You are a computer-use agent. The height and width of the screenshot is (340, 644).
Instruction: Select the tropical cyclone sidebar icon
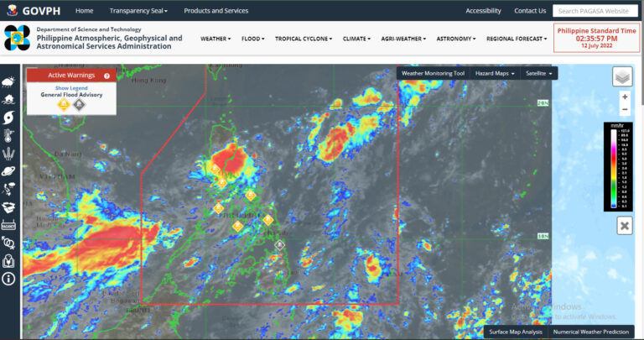click(8, 116)
